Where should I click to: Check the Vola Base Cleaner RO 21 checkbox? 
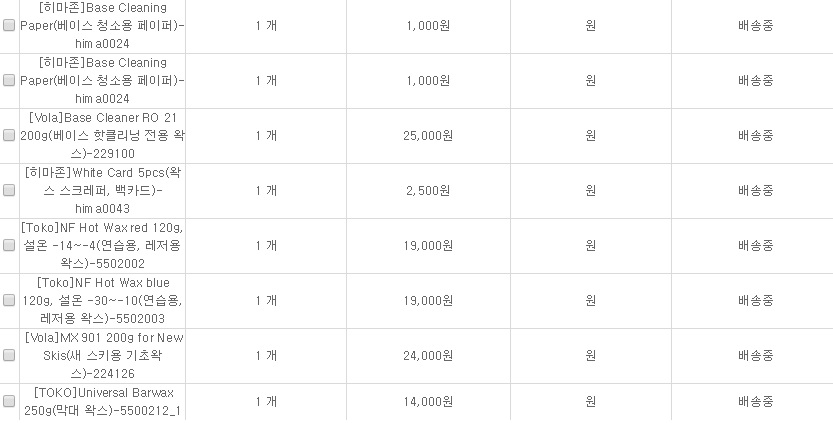[x=9, y=136]
